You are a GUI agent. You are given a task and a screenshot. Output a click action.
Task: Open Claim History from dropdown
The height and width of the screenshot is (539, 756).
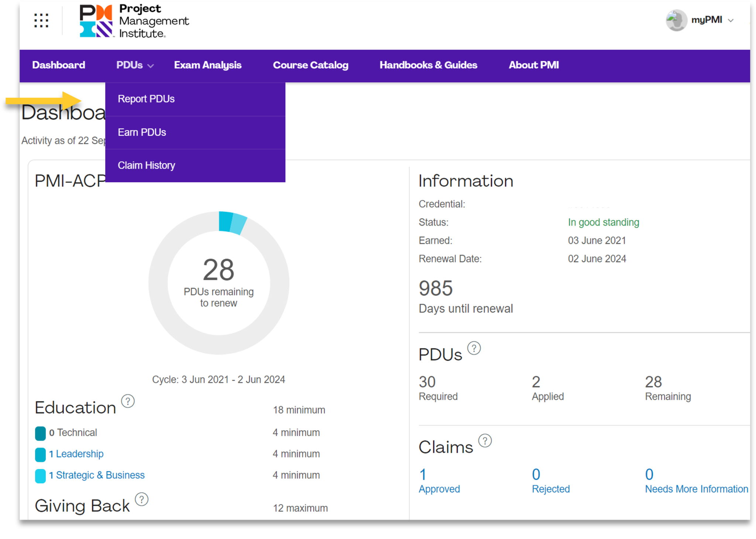[146, 165]
